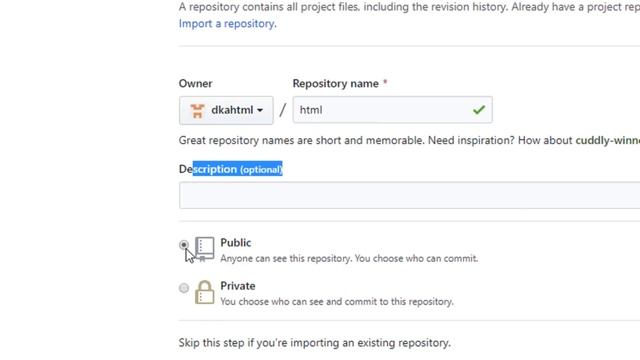Open the Import a repository link
The image size is (640, 360).
pos(227,24)
